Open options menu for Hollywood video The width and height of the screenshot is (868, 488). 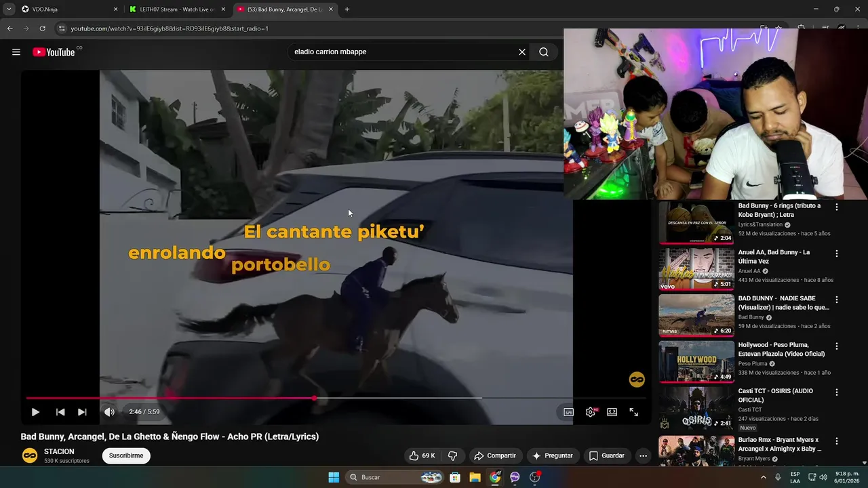coord(837,346)
